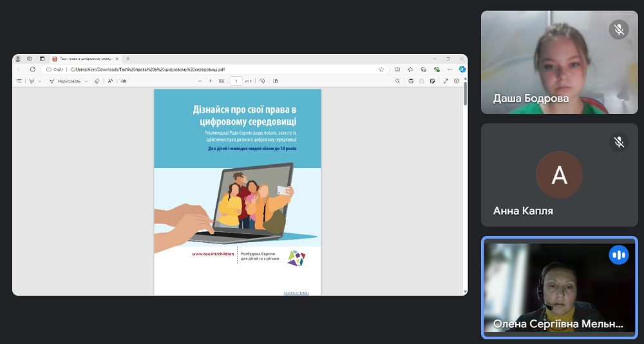Expand highlight color dropdown arrow

click(40, 81)
